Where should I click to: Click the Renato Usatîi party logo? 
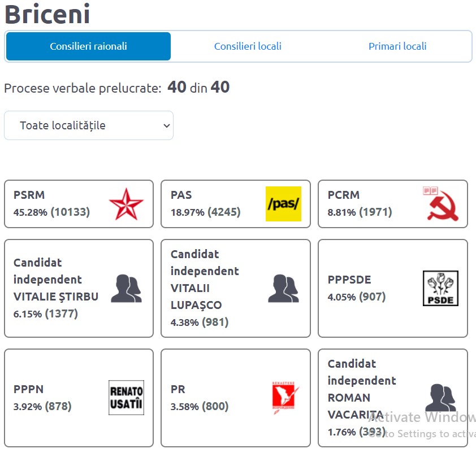click(x=126, y=398)
